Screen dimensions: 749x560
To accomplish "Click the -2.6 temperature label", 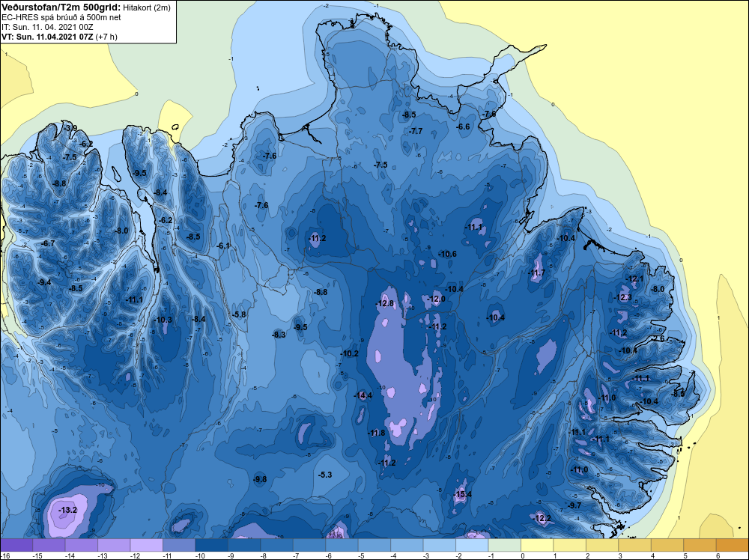I will coord(658,338).
